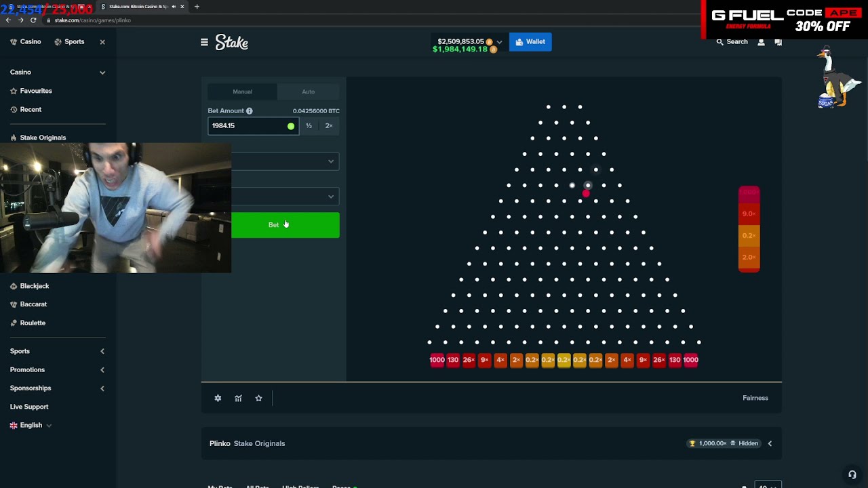Open the English language dropdown
Image resolution: width=868 pixels, height=488 pixels.
31,426
